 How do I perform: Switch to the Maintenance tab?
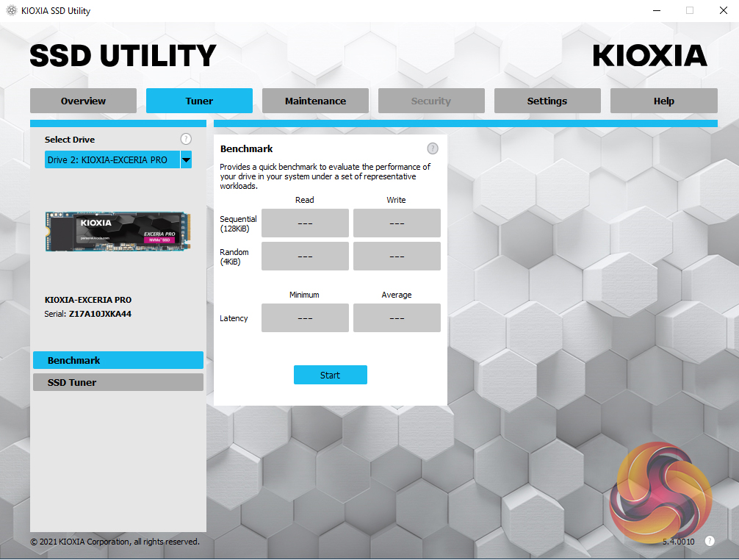point(315,101)
